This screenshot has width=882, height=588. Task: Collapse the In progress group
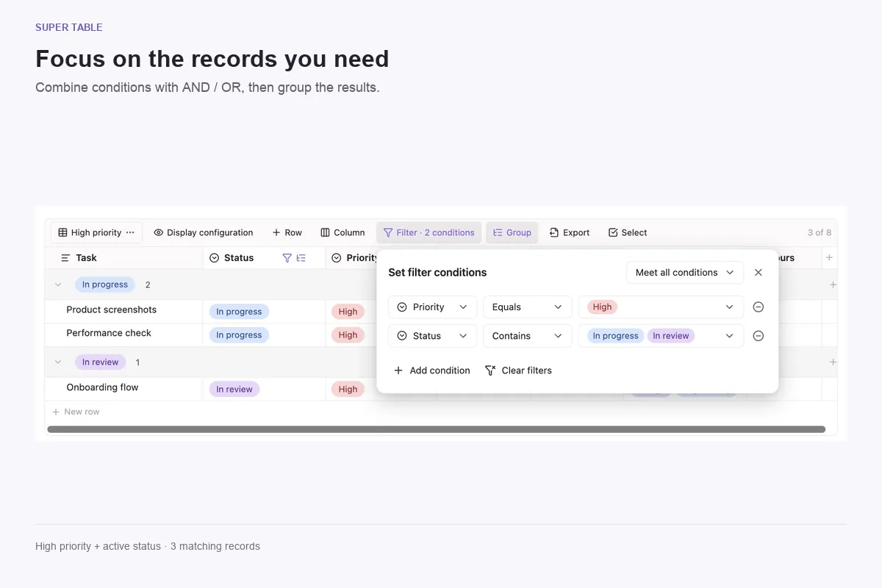58,284
